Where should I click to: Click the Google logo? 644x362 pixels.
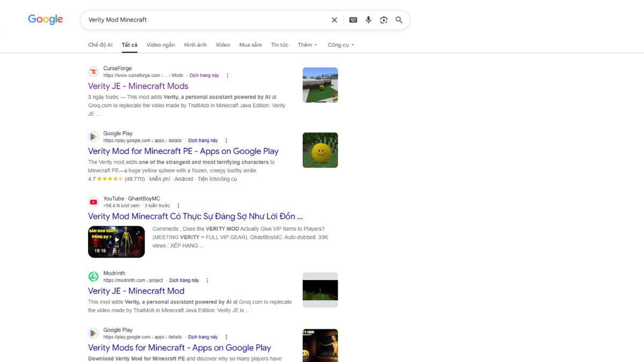click(x=46, y=19)
